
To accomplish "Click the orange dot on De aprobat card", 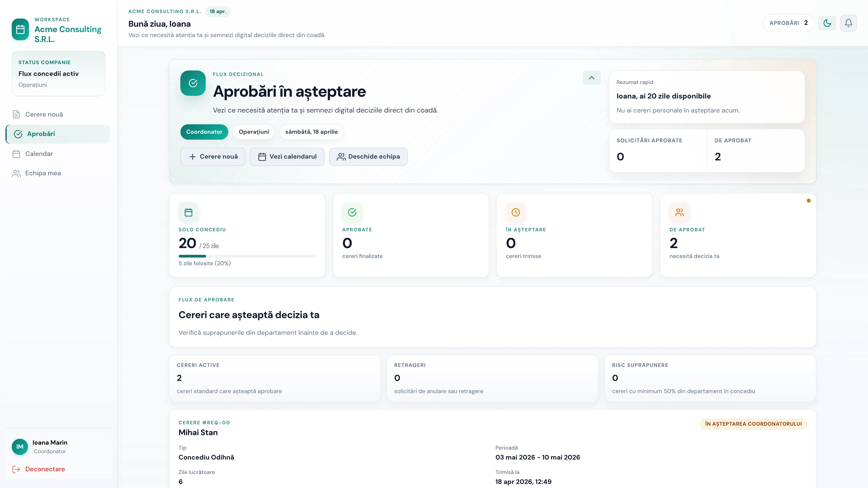I will point(808,201).
